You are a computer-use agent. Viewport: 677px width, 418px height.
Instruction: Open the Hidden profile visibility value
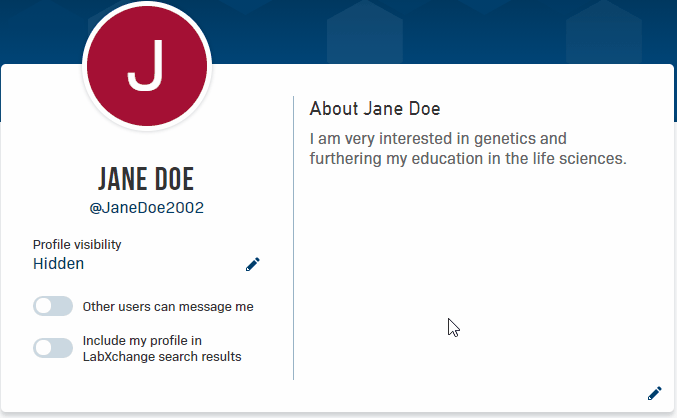(59, 264)
